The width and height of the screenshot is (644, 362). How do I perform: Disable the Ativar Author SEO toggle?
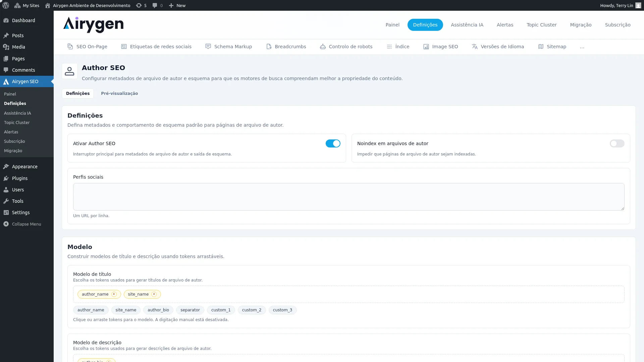tap(333, 143)
